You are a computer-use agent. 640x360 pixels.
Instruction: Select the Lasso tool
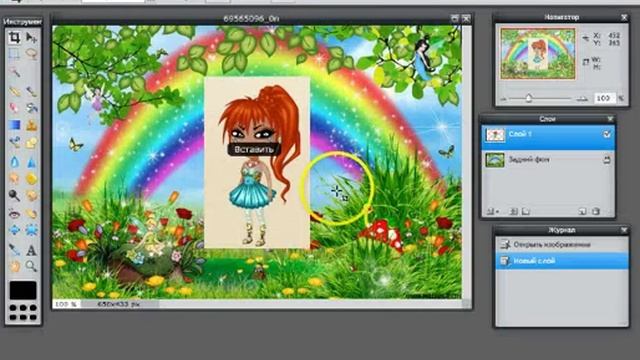[31, 54]
